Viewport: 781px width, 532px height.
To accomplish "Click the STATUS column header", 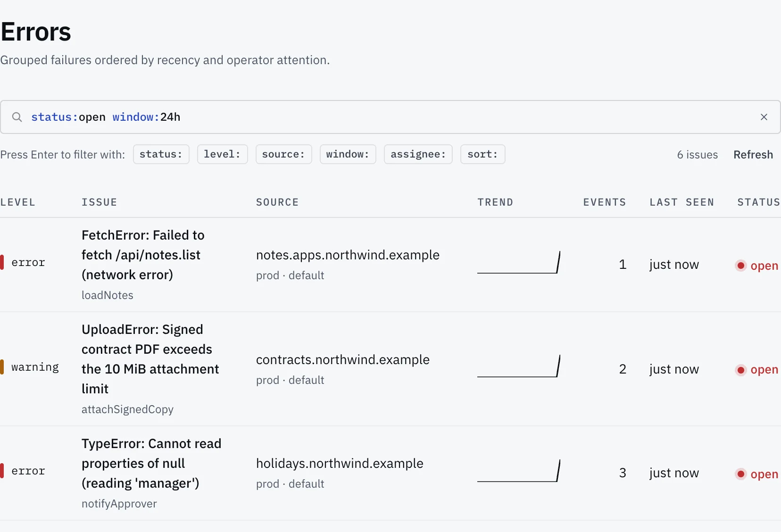I will [x=759, y=202].
